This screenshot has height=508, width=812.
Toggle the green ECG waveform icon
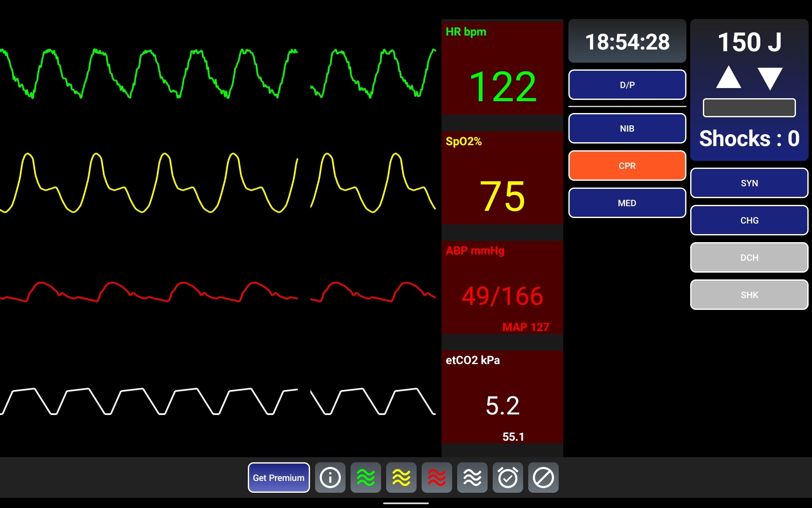click(x=365, y=478)
